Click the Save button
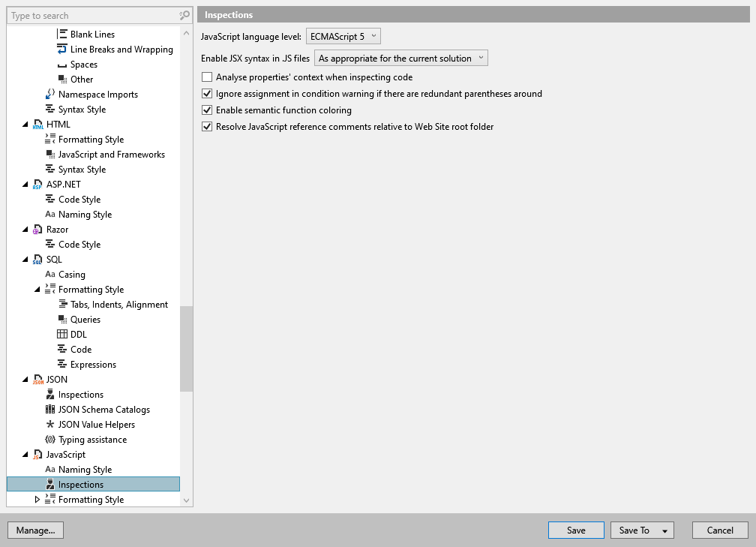 [576, 530]
